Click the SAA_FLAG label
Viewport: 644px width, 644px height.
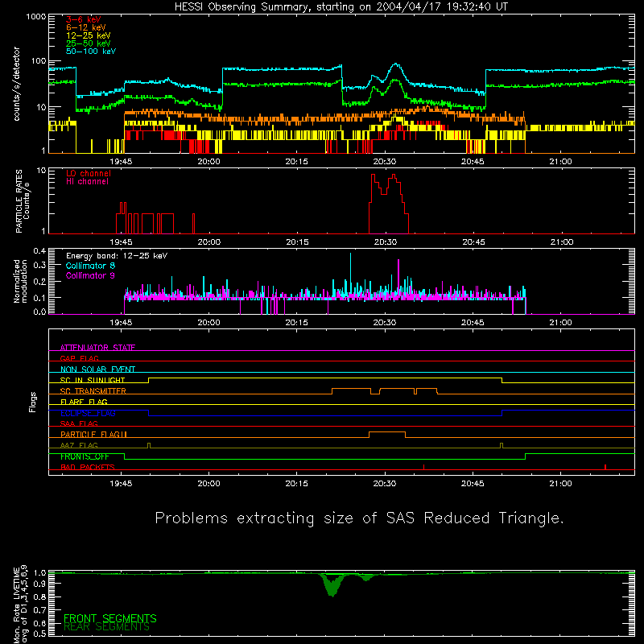(79, 423)
